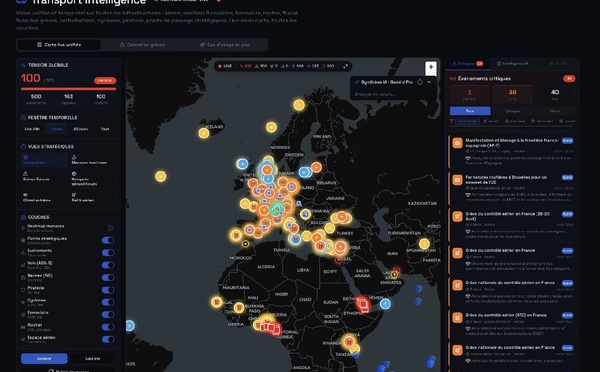Toggle the Espace aérien layer switch
This screenshot has width=600, height=372.
tap(108, 339)
